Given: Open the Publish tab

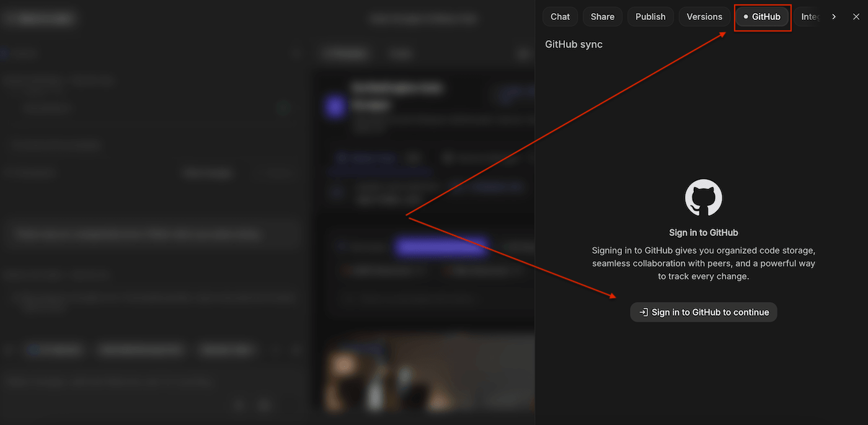Looking at the screenshot, I should (650, 17).
